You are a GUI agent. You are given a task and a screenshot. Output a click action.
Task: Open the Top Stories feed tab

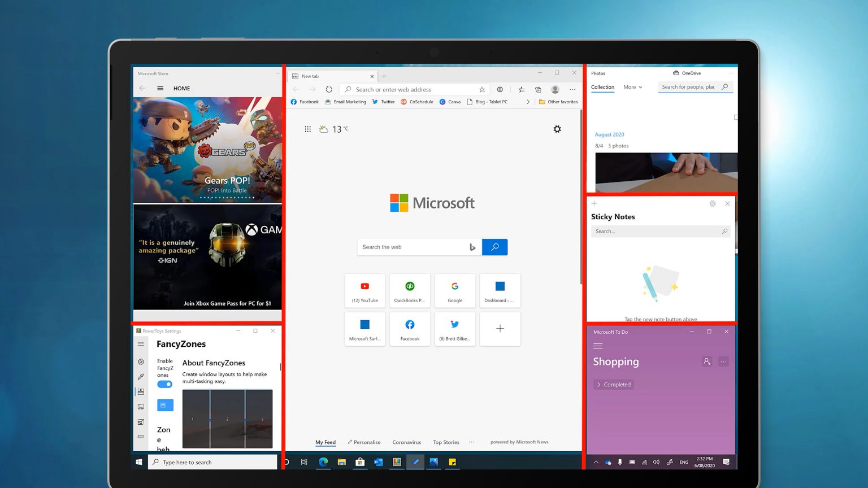446,442
